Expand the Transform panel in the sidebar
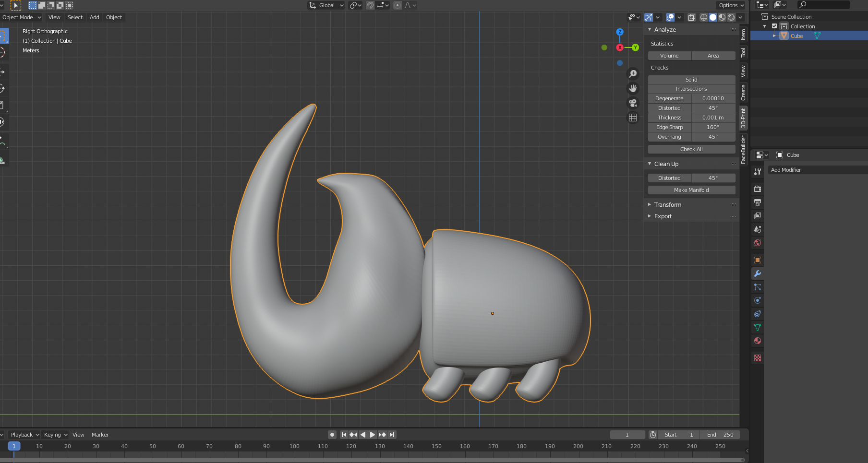Screen dimensions: 868x463 668,204
